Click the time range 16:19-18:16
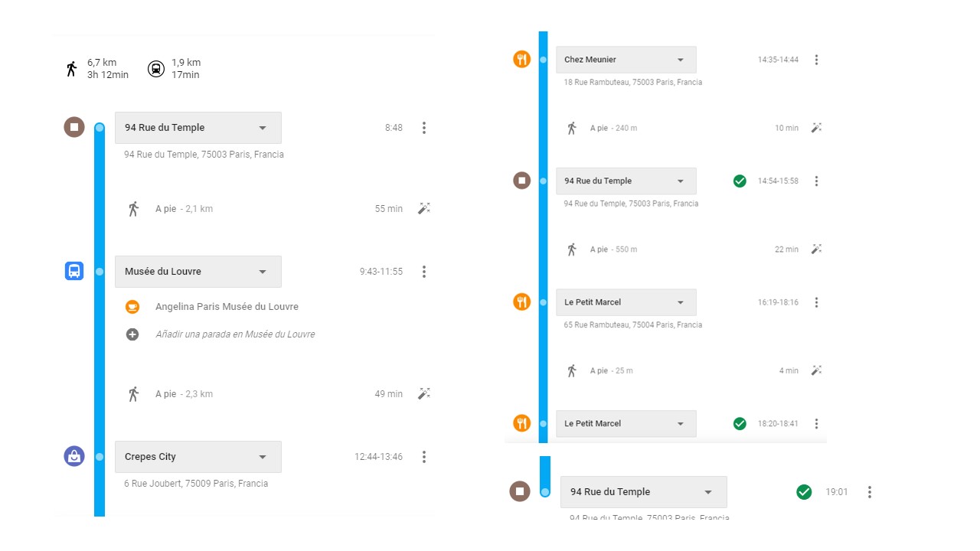The height and width of the screenshot is (551, 980). click(x=778, y=302)
